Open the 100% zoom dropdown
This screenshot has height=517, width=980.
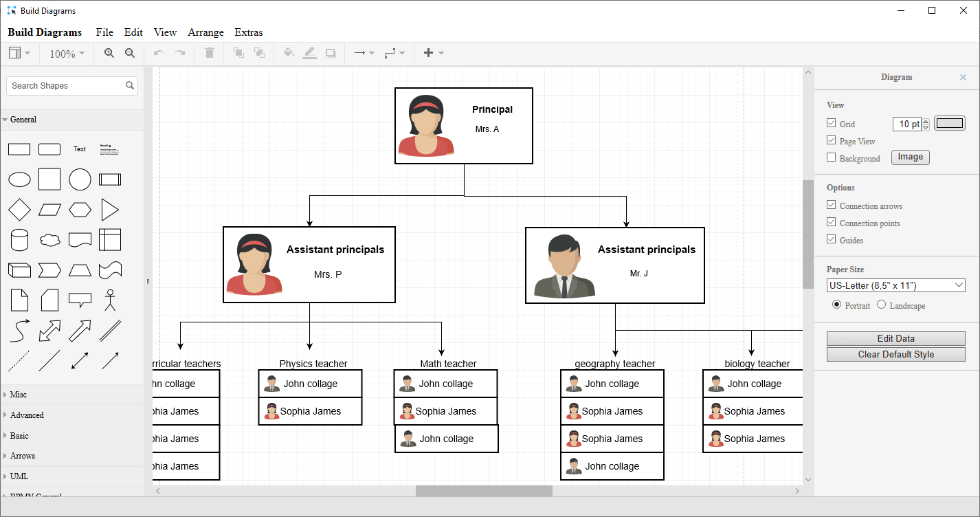67,54
